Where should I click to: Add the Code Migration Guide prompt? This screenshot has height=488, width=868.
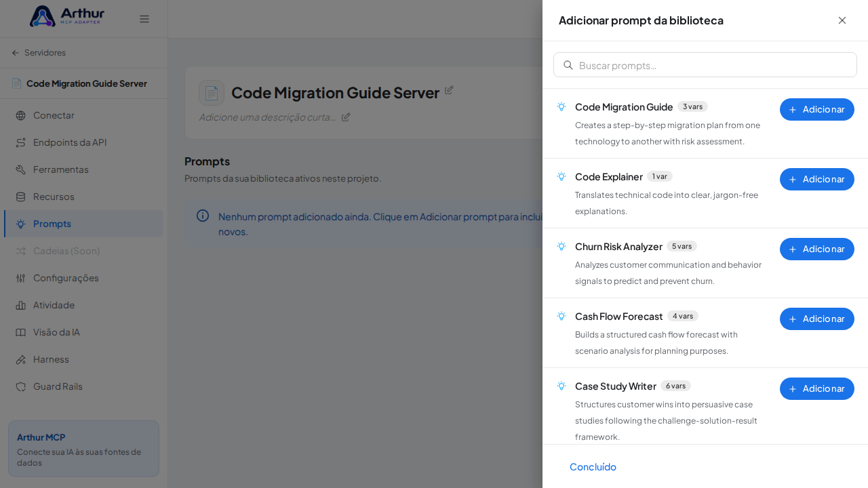point(817,109)
